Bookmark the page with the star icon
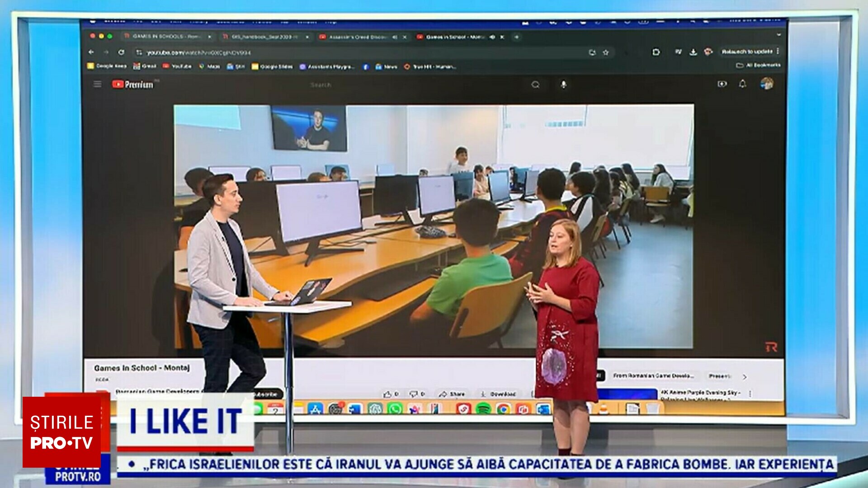 coord(606,52)
